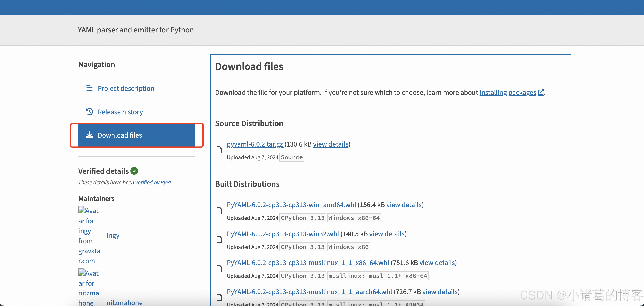
Task: View details for the source tarball
Action: point(331,144)
